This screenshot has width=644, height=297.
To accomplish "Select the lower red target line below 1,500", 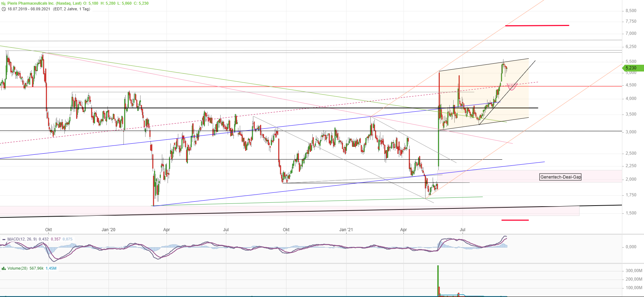I will click(x=515, y=220).
